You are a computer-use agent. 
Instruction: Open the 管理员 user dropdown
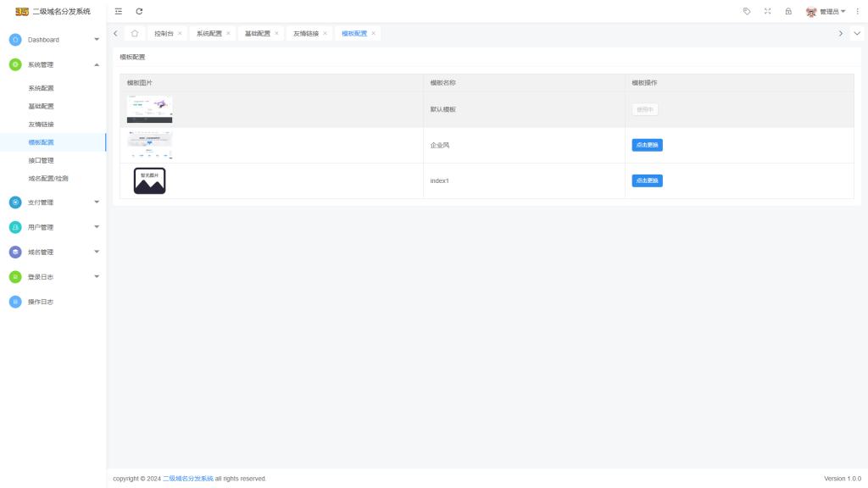[x=827, y=12]
